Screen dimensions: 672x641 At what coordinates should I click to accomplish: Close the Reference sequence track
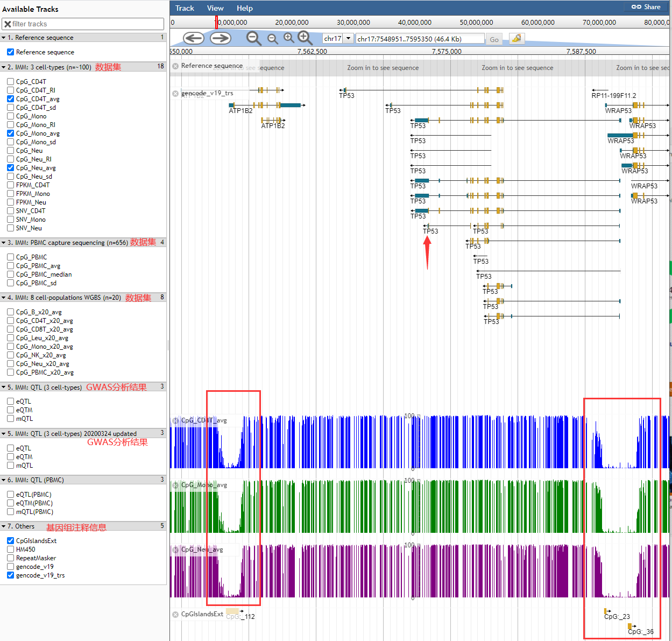(175, 66)
